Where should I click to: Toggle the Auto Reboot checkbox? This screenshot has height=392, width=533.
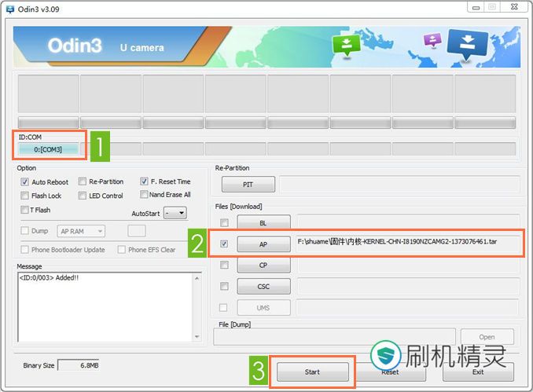[24, 181]
